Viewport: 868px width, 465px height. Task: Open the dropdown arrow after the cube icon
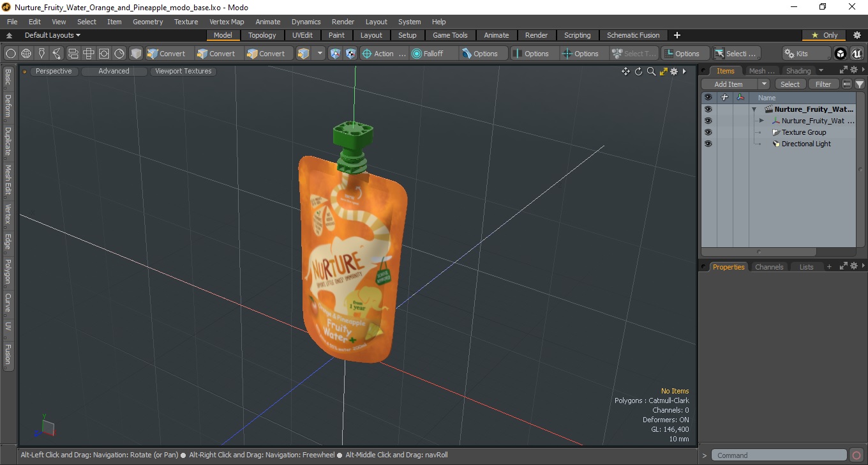320,54
